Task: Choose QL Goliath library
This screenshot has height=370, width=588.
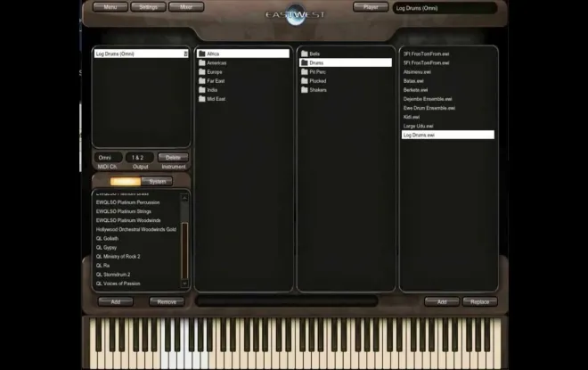Action: (x=107, y=238)
